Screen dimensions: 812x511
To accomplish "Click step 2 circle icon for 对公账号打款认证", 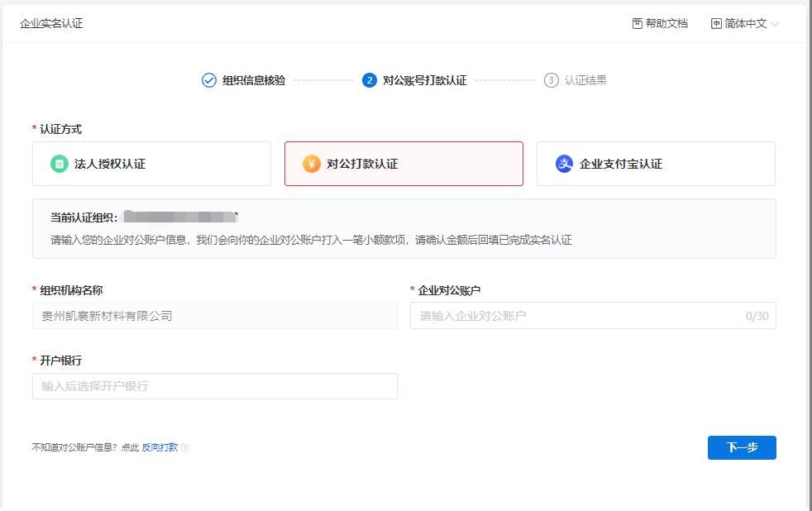I will click(370, 80).
